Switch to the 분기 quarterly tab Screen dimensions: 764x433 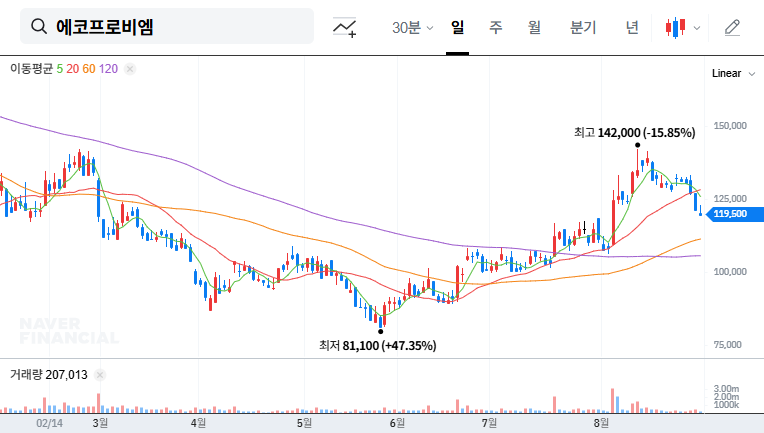[x=583, y=27]
